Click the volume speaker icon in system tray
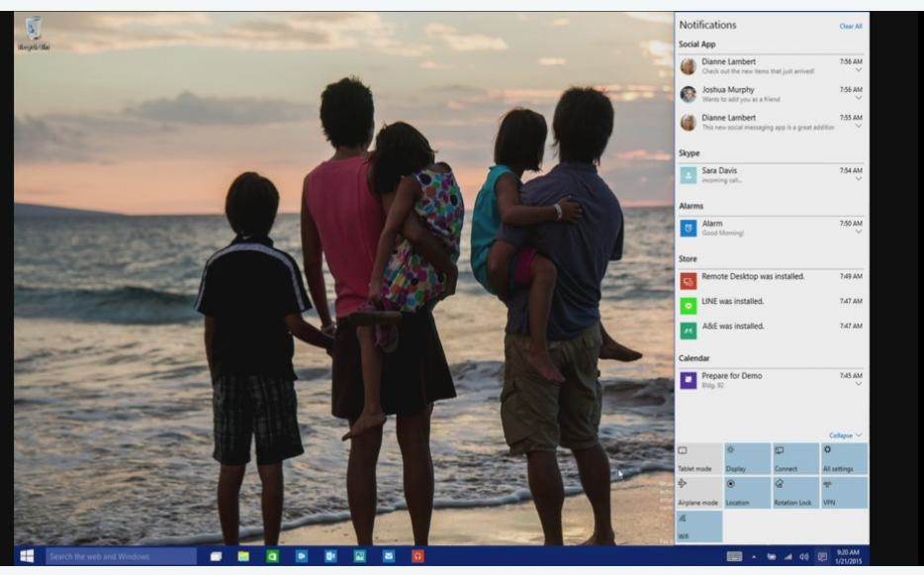 click(x=803, y=556)
